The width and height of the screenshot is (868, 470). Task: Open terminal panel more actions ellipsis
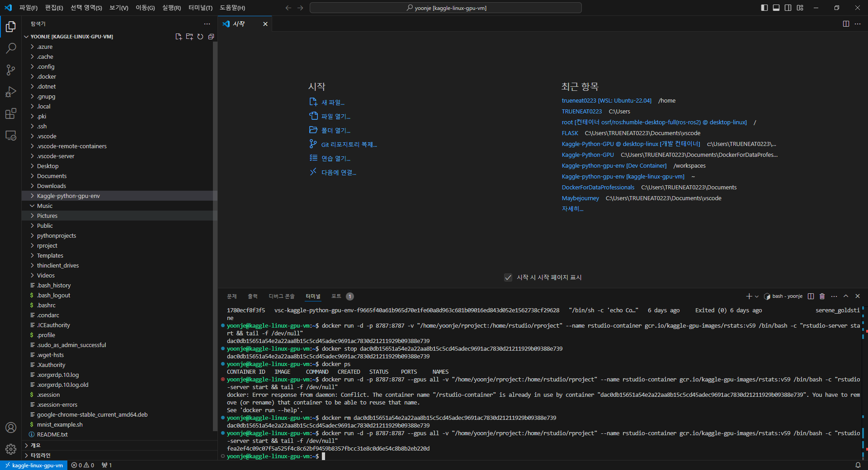click(834, 296)
